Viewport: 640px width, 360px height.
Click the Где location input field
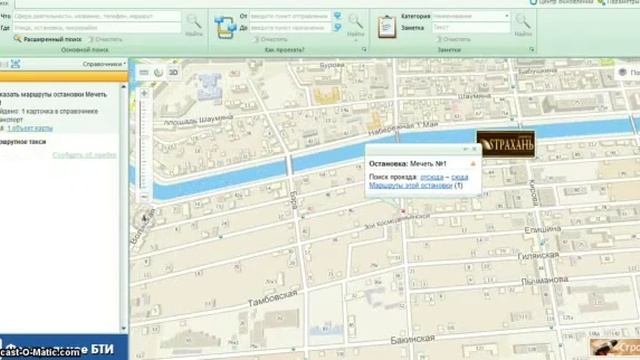(97, 28)
